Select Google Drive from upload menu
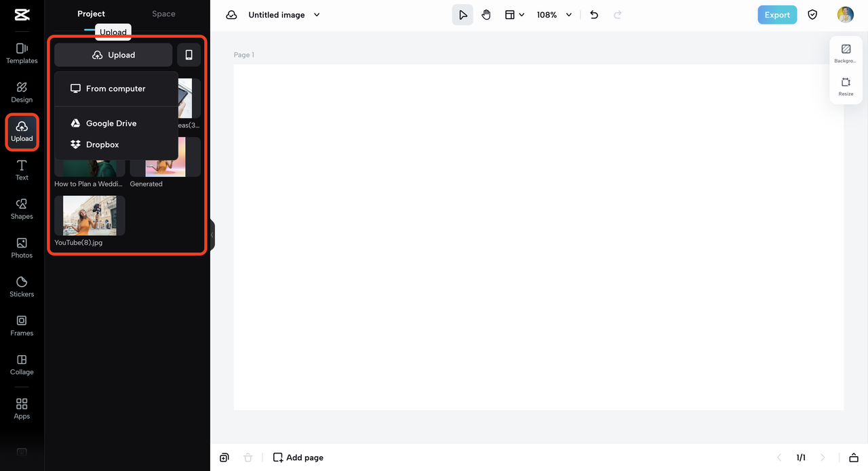 click(111, 123)
